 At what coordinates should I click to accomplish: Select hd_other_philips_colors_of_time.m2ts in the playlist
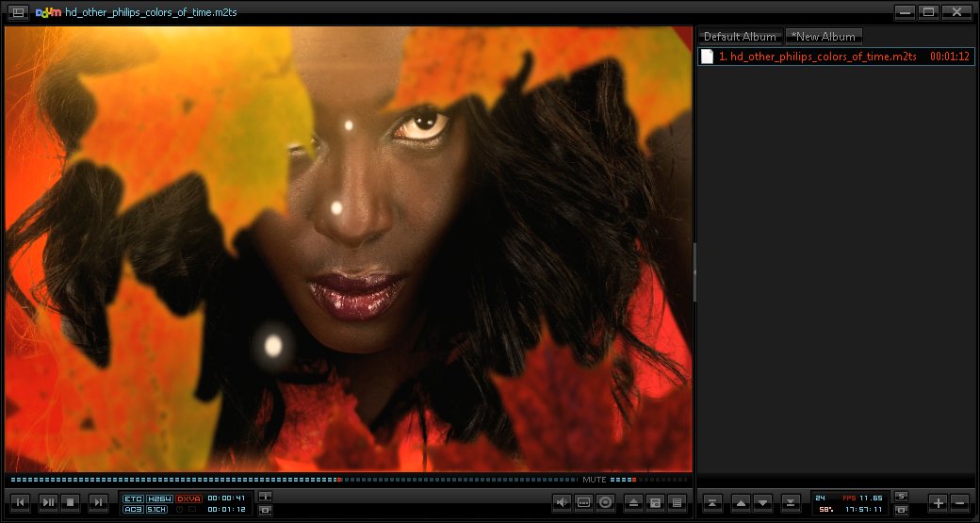pyautogui.click(x=817, y=57)
